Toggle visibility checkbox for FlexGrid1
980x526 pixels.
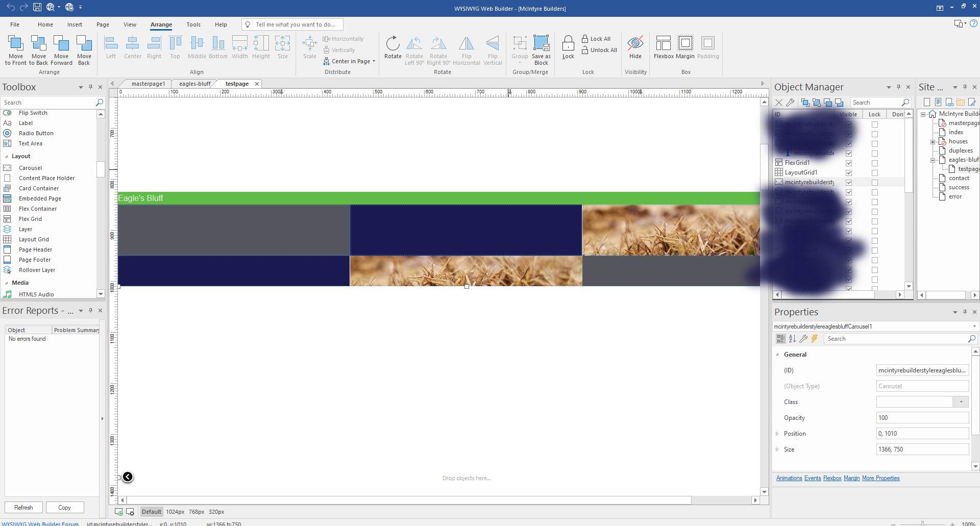pos(849,163)
